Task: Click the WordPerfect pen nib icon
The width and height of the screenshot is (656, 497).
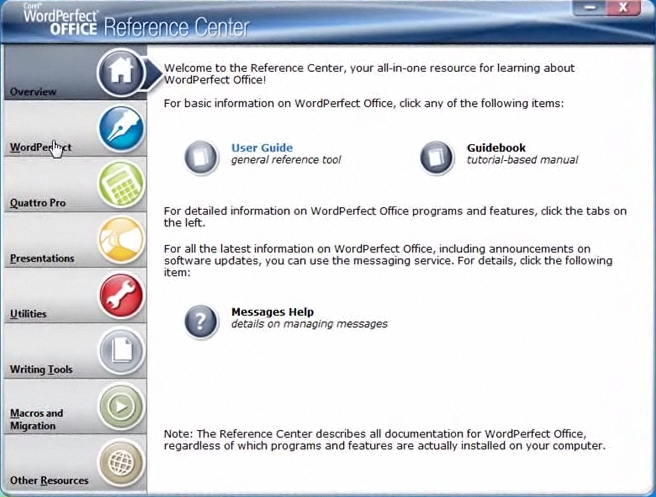Action: pos(121,129)
